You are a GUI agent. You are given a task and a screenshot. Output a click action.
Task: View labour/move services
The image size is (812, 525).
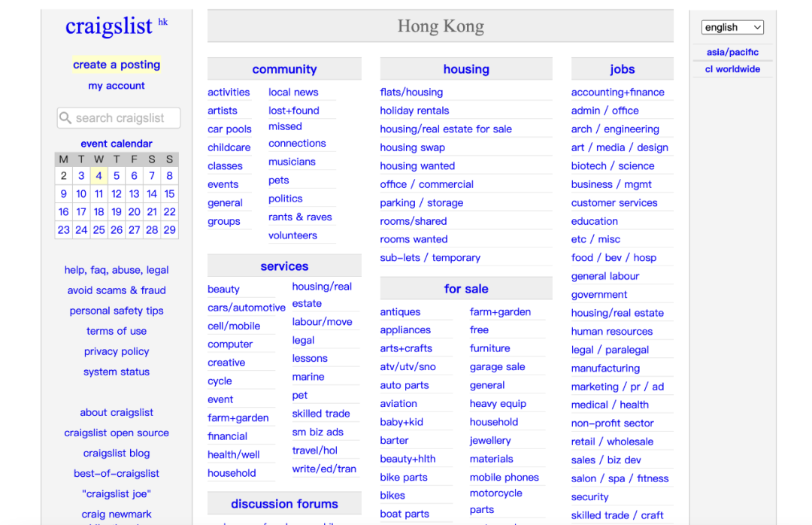322,322
